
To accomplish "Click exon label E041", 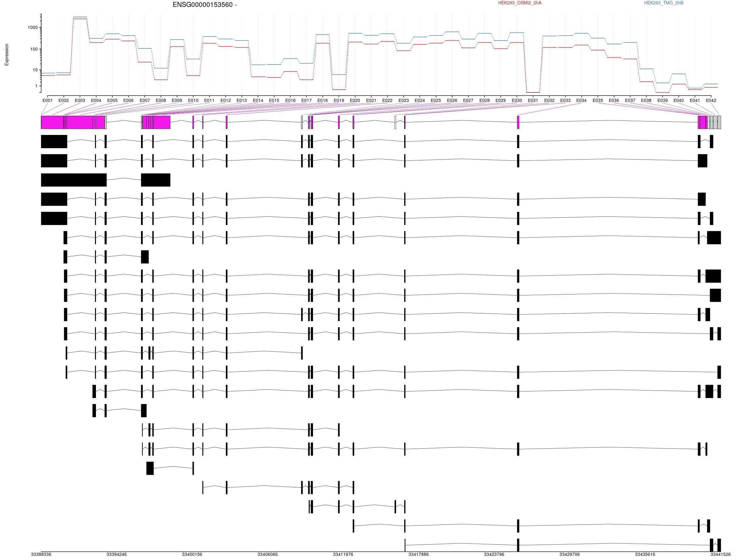I will click(695, 100).
